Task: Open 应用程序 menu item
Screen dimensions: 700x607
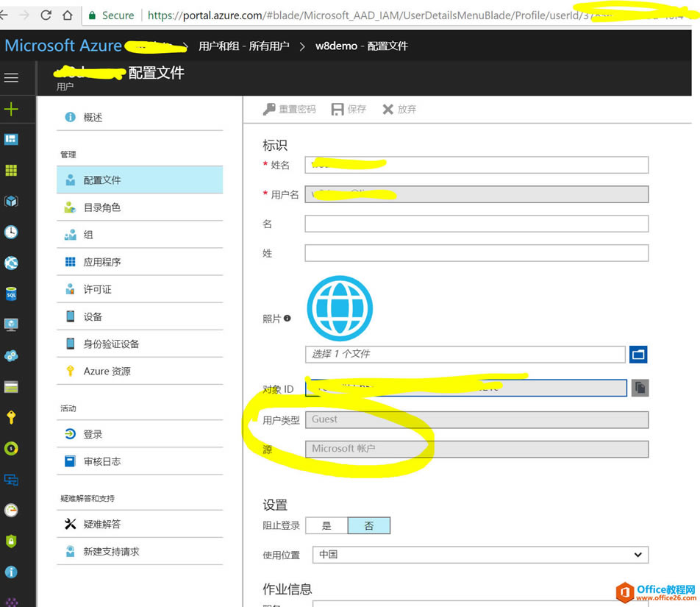Action: click(140, 262)
